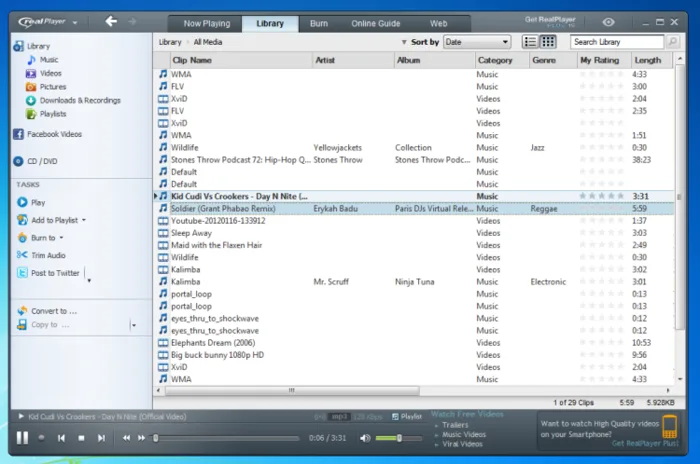Switch to the Now Playing tab
The height and width of the screenshot is (464, 700).
click(206, 24)
